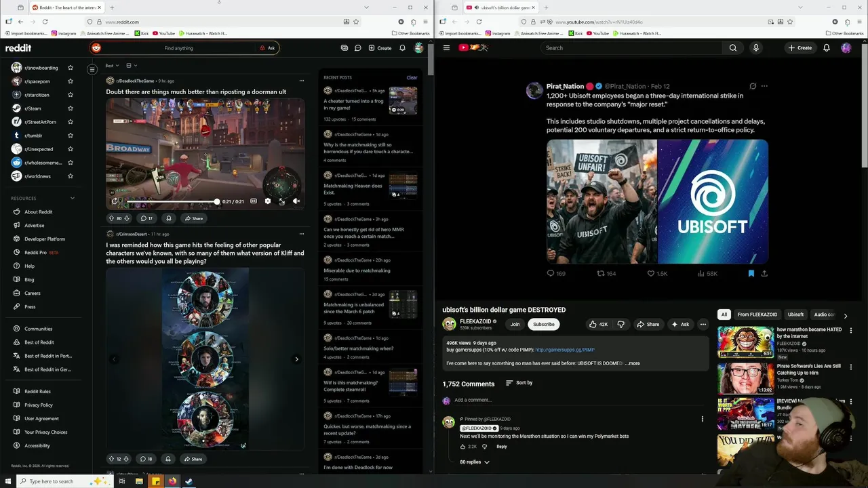Favorite r/tumblr with star
The image size is (868, 488).
(x=71, y=136)
